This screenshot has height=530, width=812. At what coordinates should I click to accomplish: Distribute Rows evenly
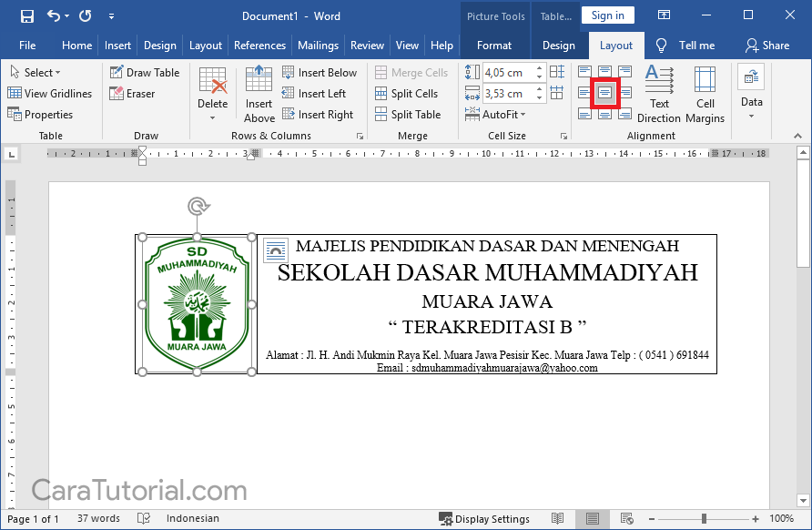pyautogui.click(x=557, y=72)
